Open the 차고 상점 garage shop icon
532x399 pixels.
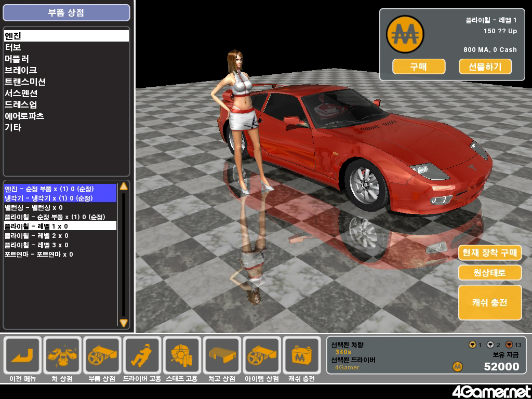[222, 355]
